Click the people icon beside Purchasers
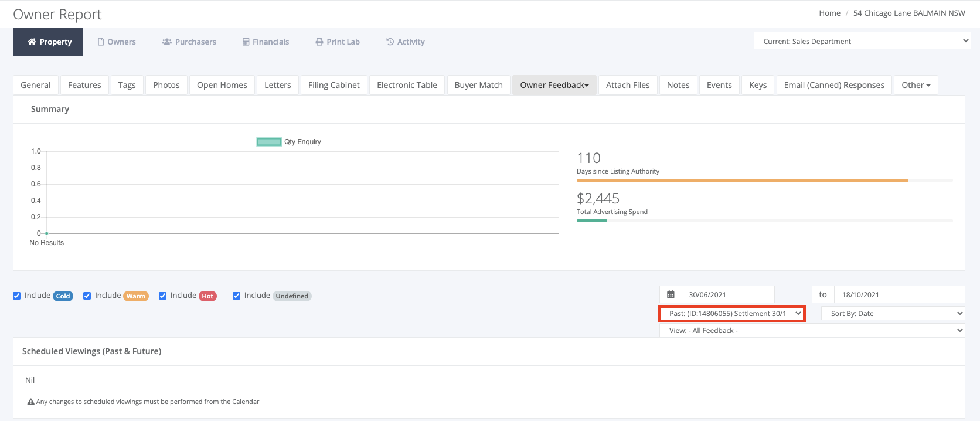This screenshot has width=980, height=421. point(167,42)
